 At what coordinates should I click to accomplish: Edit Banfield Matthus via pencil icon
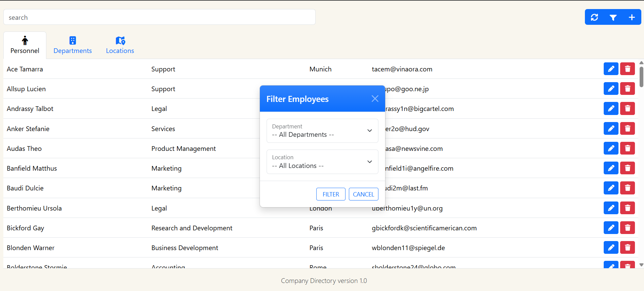(611, 168)
